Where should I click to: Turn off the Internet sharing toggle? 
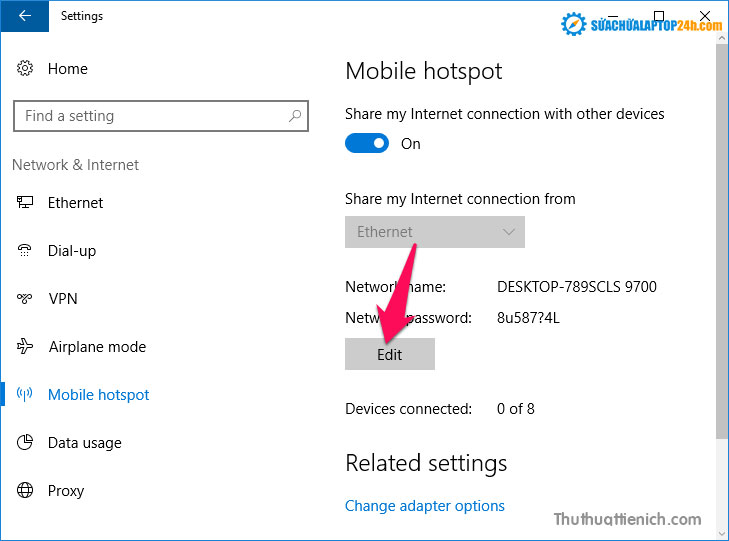[x=367, y=144]
